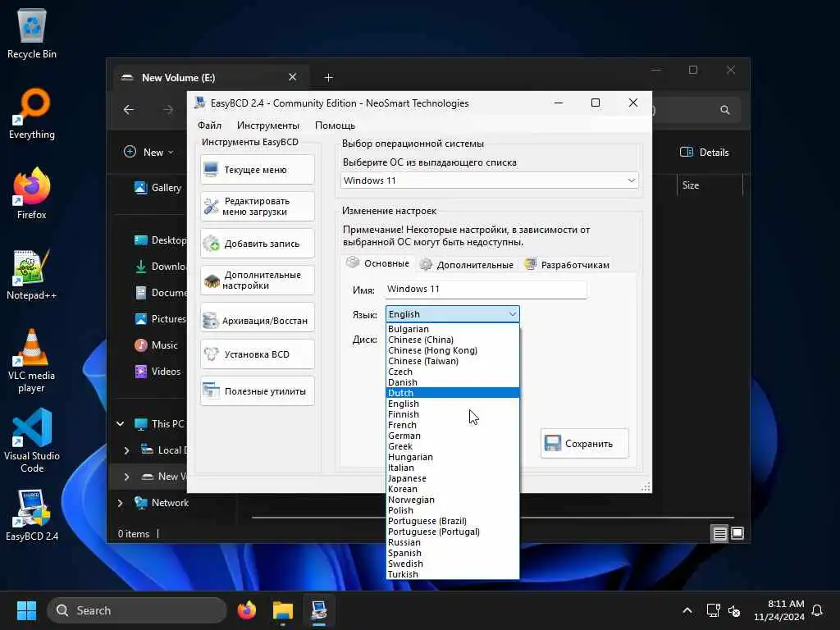The image size is (840, 630).
Task: Switch to the Разработчикам tab
Action: point(568,265)
